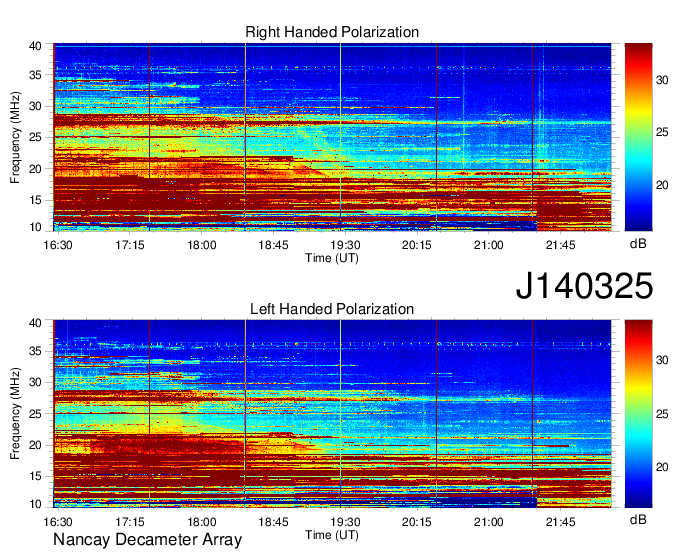
Task: Click the 25 value on bottom color bar
Action: pos(662,415)
